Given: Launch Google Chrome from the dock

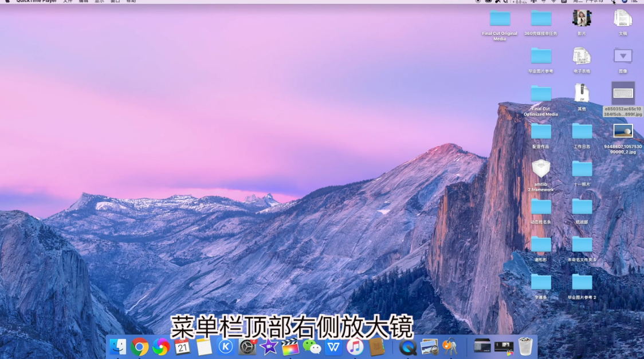Looking at the screenshot, I should coord(140,347).
